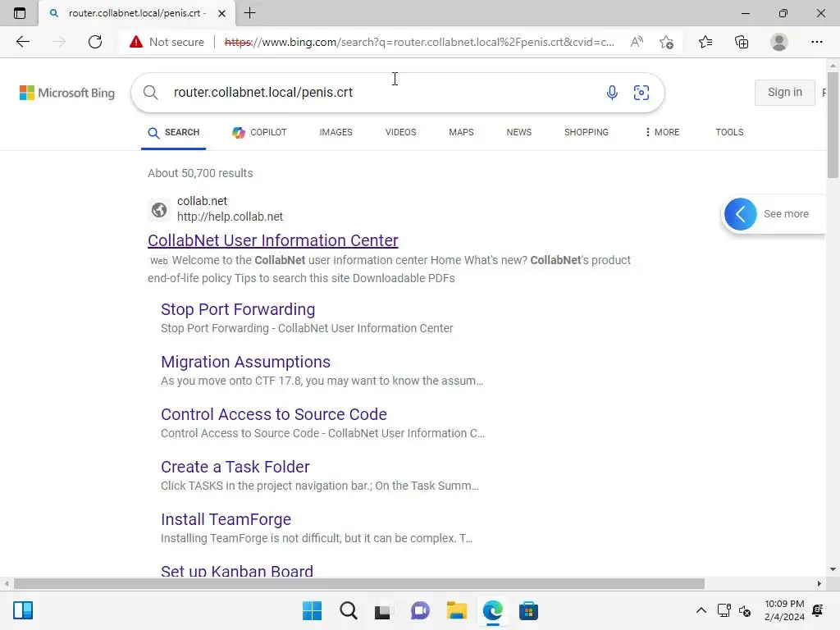
Task: Open the Widgets panel on taskbar
Action: click(23, 610)
